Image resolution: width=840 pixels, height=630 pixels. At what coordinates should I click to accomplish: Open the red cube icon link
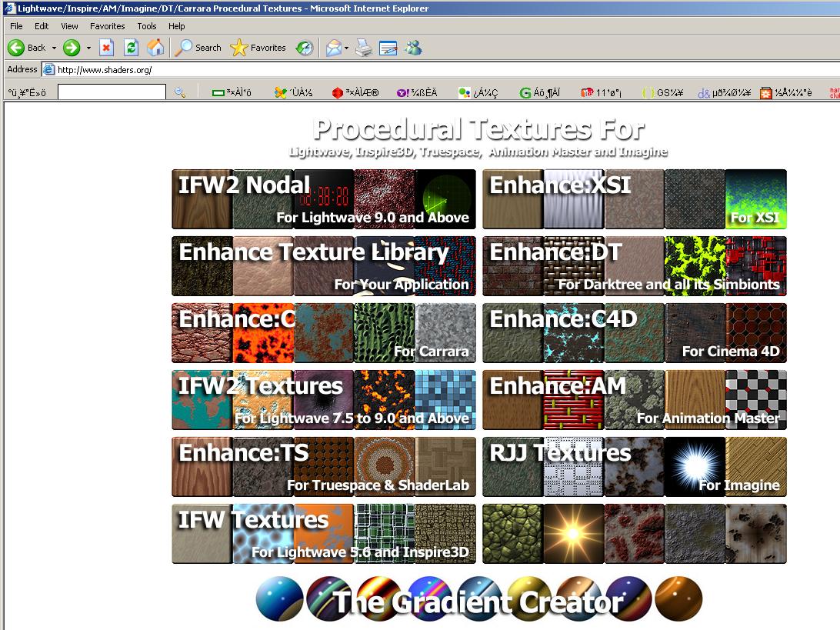pyautogui.click(x=355, y=92)
